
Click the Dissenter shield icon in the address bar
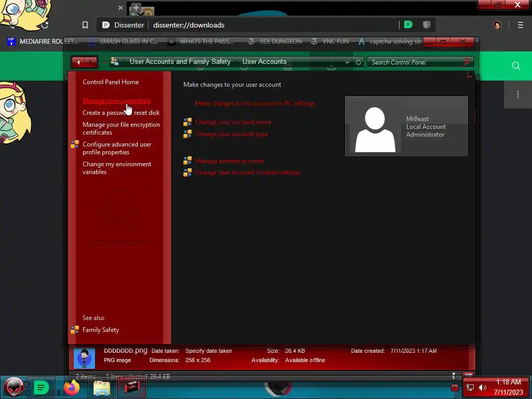click(x=427, y=25)
